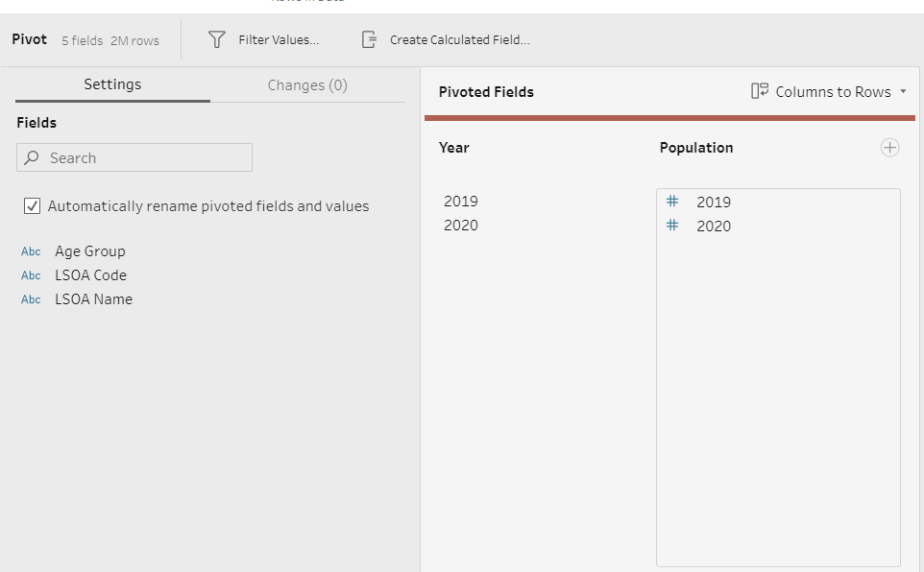
Task: Select the Age Group field
Action: (90, 251)
